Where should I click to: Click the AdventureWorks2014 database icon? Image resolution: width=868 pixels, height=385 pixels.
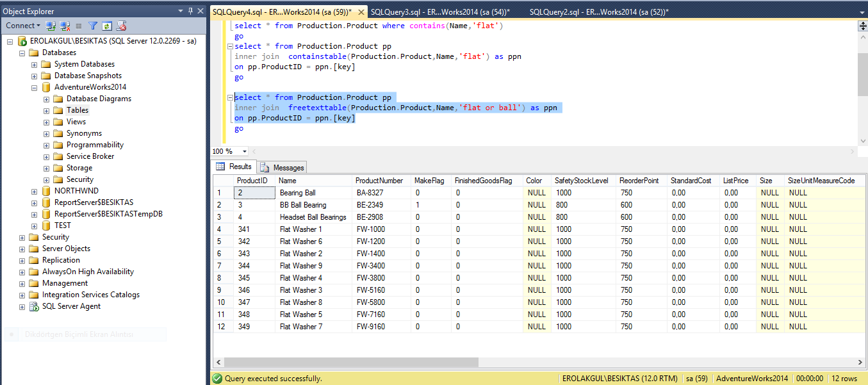pos(46,87)
